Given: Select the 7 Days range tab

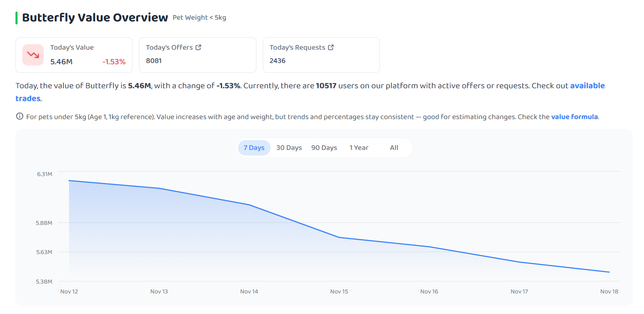Looking at the screenshot, I should (254, 148).
